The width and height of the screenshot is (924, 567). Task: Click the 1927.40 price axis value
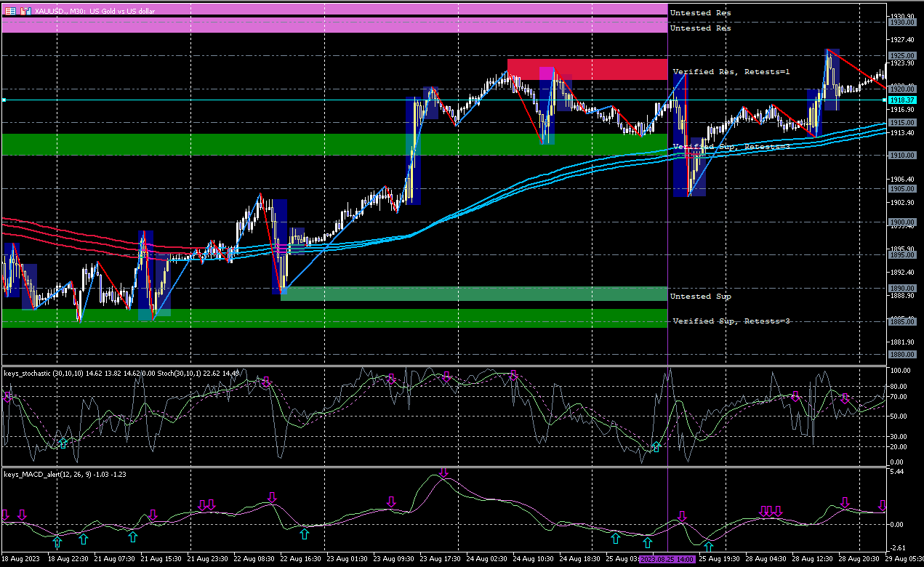901,39
